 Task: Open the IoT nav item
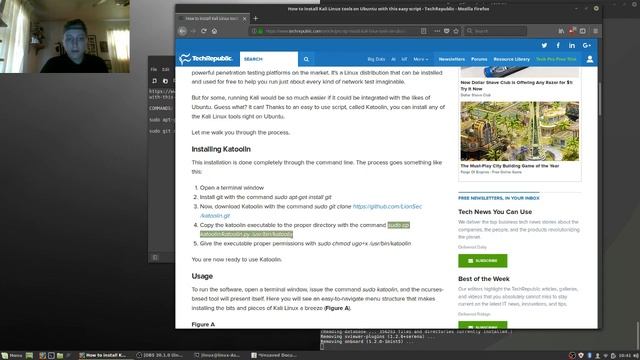[x=404, y=59]
